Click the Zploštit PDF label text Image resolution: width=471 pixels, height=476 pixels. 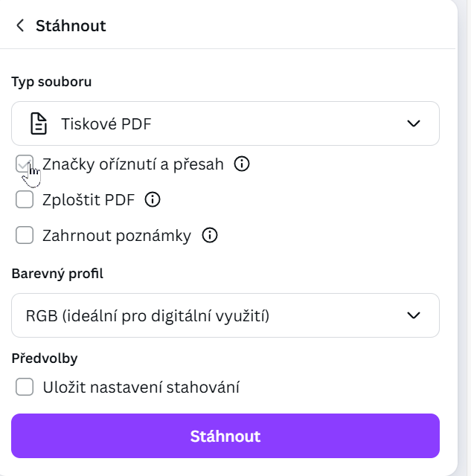click(89, 199)
